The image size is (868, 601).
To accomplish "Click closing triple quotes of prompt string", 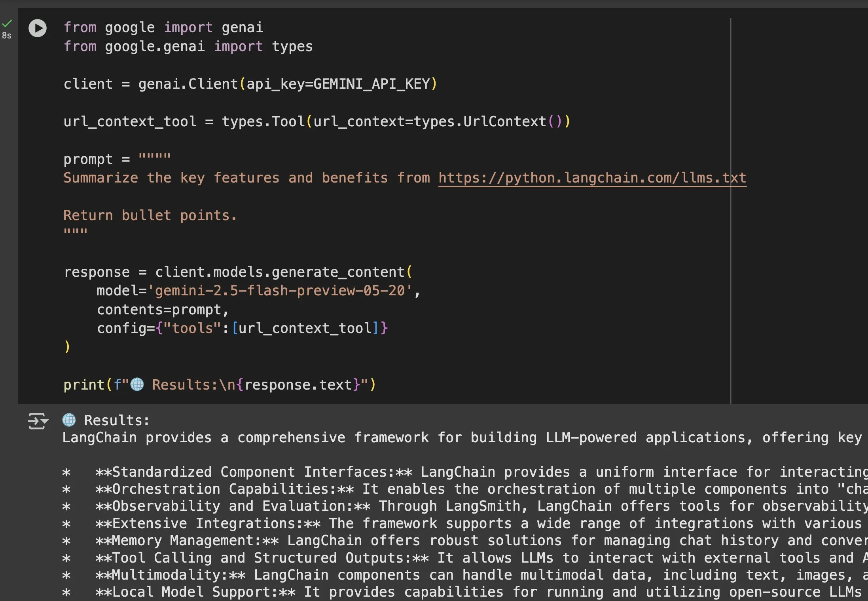I will coord(76,232).
